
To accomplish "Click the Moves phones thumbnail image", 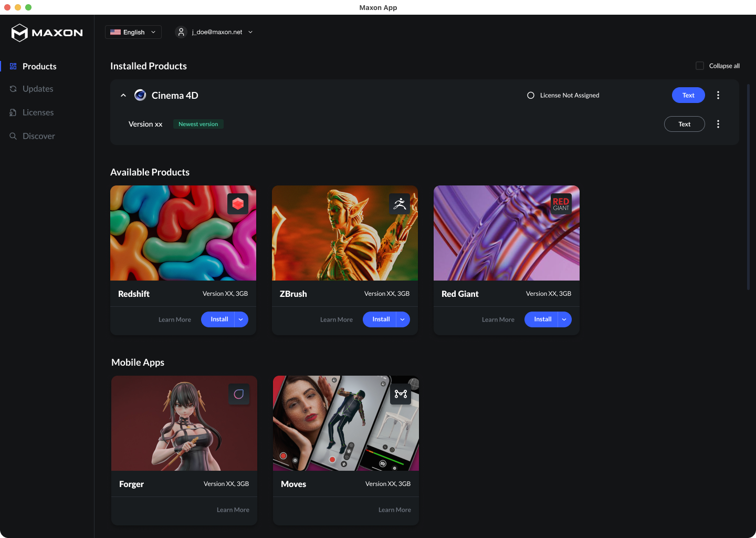I will (x=346, y=423).
